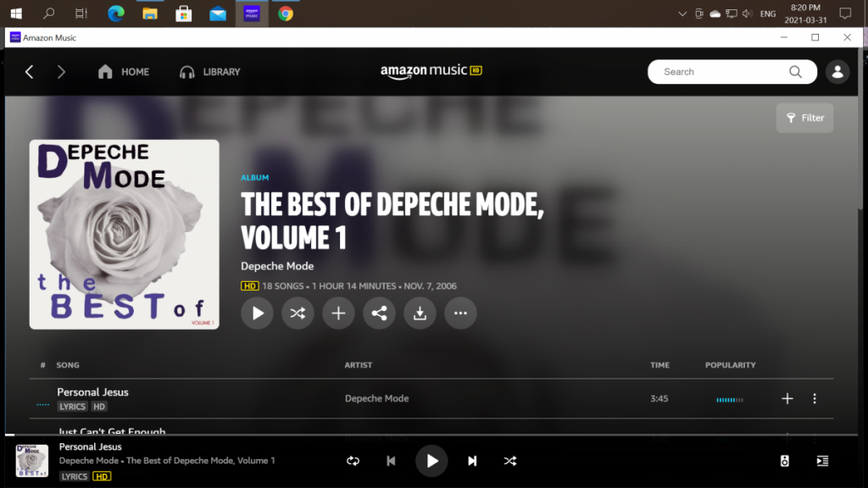The image size is (868, 488).
Task: Open the Home page
Action: tap(124, 72)
